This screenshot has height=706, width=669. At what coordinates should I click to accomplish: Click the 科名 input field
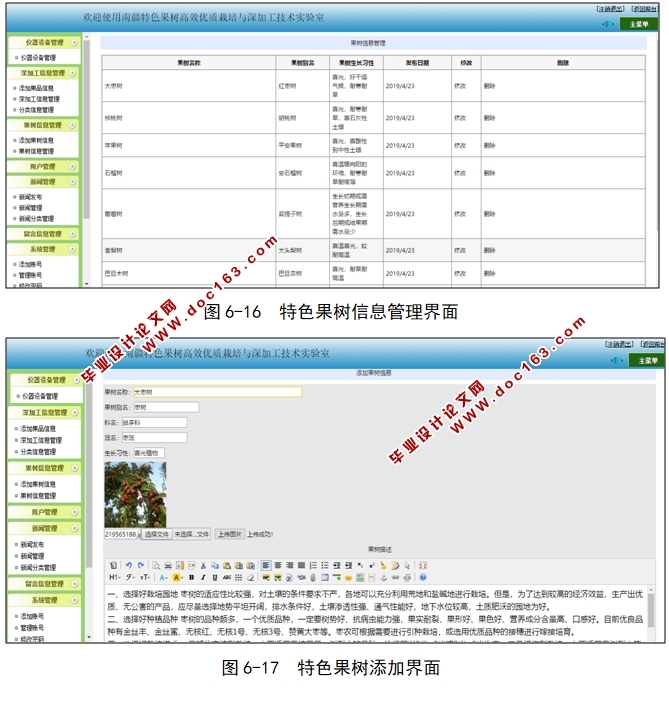(x=154, y=423)
